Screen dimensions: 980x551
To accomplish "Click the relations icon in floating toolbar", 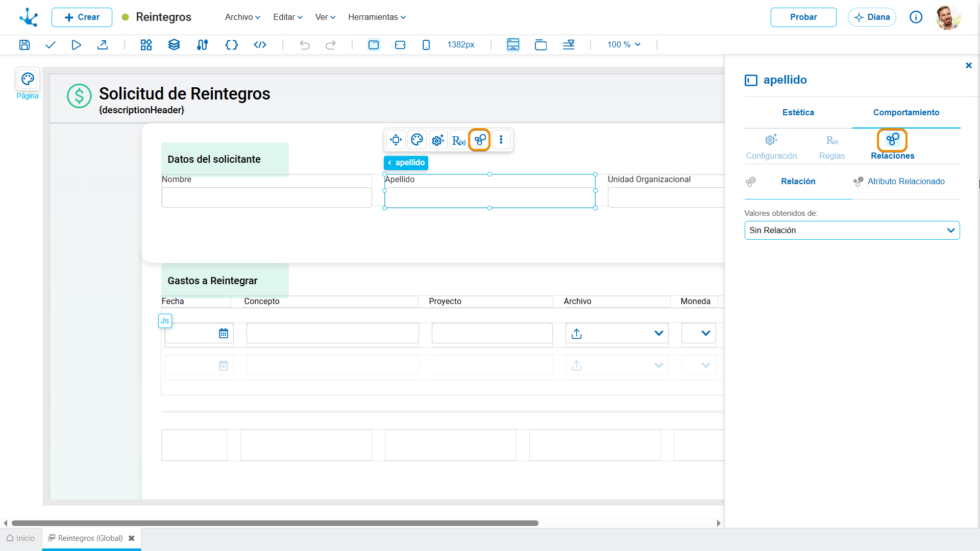I will coord(480,140).
